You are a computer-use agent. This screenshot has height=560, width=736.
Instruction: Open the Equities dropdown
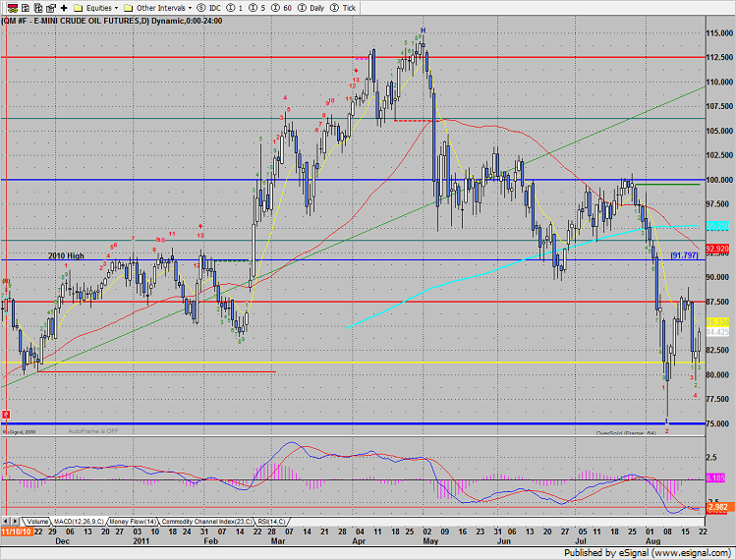click(x=116, y=8)
